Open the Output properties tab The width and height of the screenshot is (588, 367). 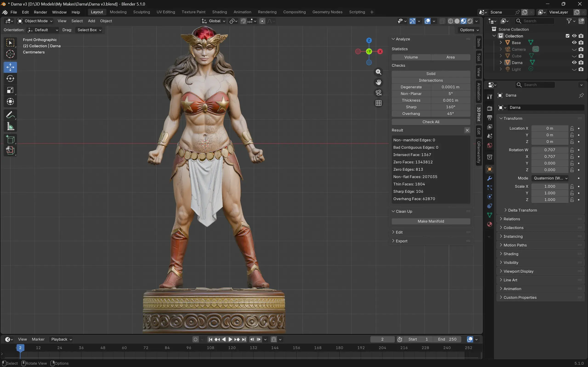click(490, 118)
